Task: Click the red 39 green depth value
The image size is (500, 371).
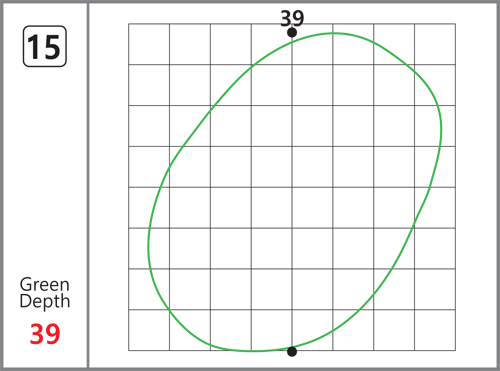Action: coord(45,334)
